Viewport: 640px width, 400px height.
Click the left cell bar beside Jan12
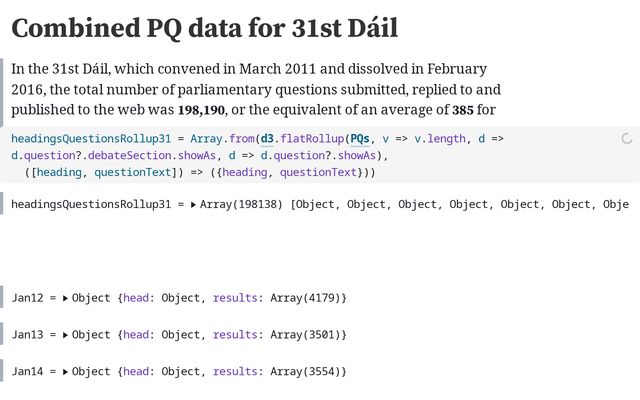[2, 297]
